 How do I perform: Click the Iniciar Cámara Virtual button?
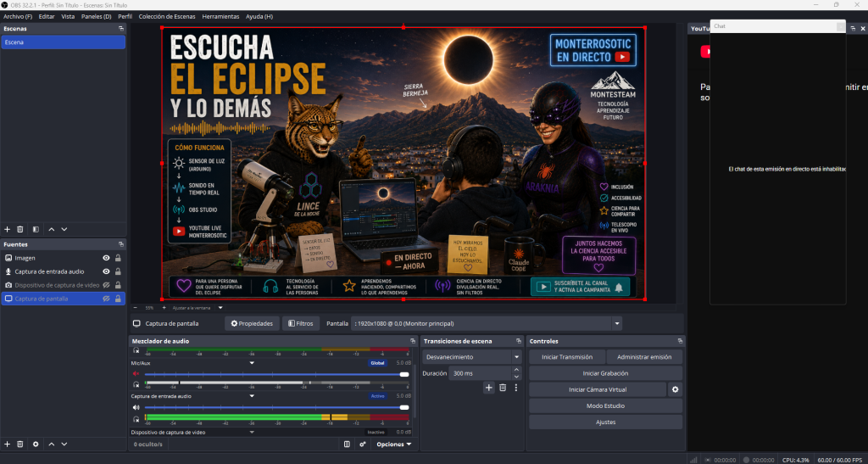tap(598, 390)
